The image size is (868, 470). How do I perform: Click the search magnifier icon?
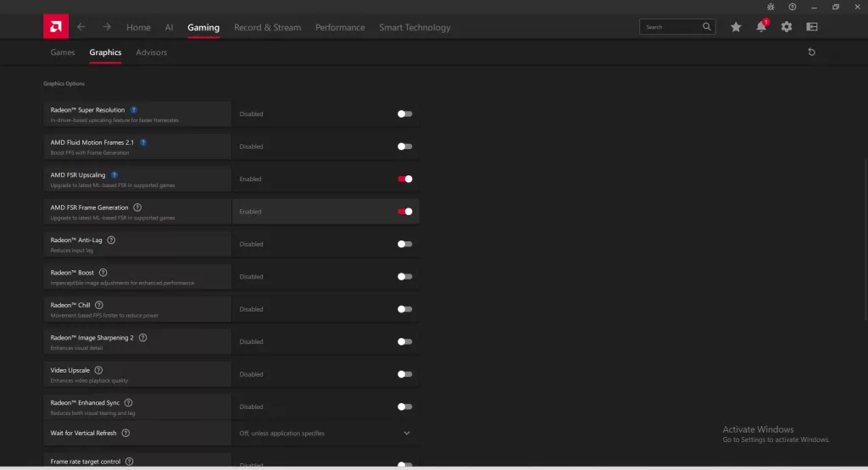[706, 26]
